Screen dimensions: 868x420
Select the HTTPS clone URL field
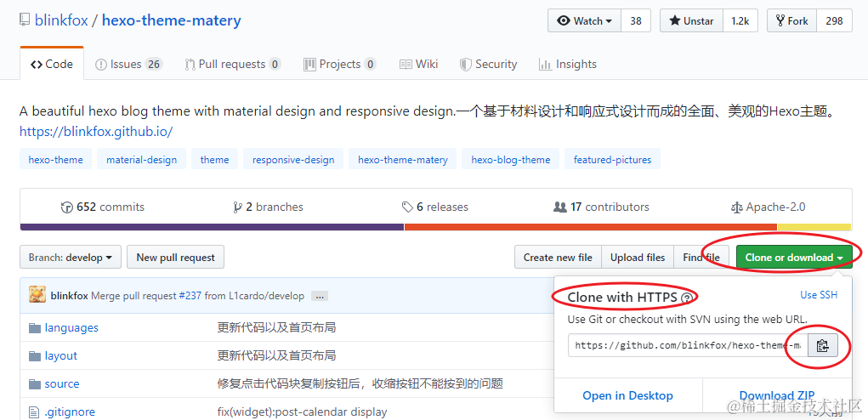[688, 345]
